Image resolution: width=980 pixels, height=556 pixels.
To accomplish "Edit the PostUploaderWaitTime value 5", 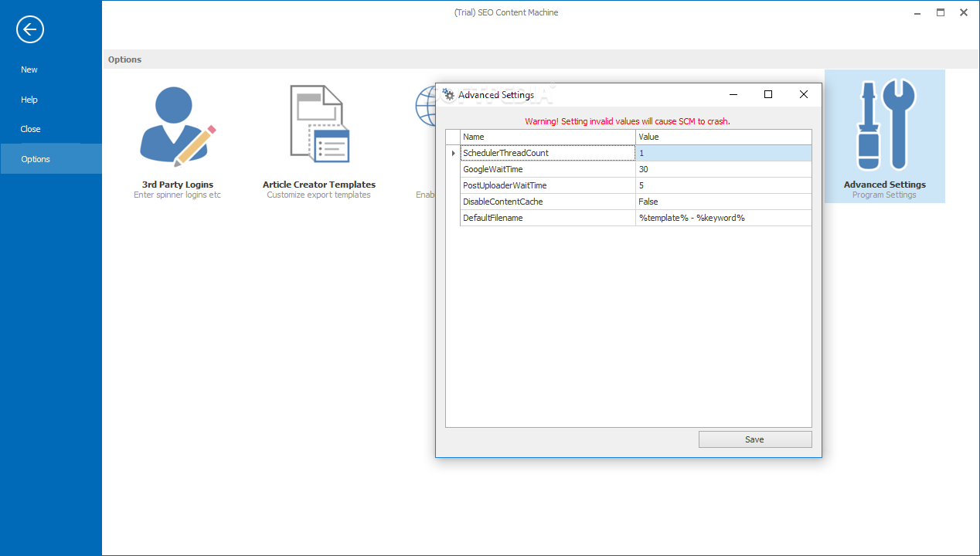I will pyautogui.click(x=723, y=185).
